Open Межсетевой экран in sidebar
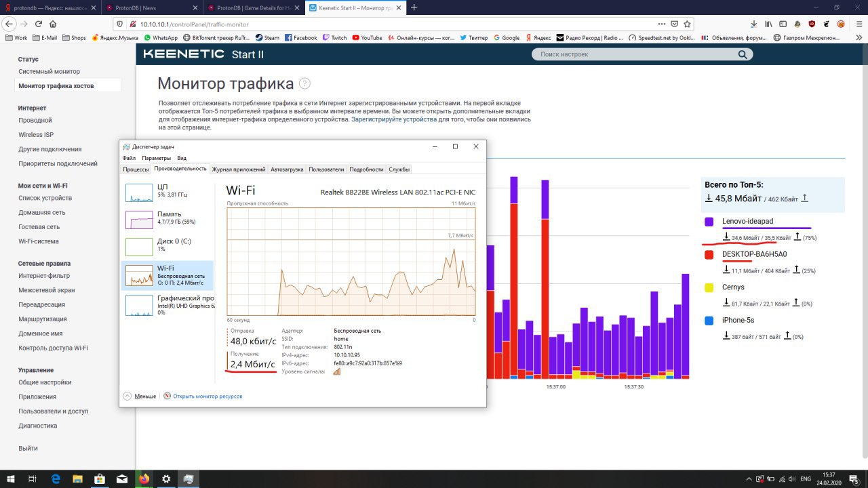Screen dimensions: 868x488 pos(47,290)
